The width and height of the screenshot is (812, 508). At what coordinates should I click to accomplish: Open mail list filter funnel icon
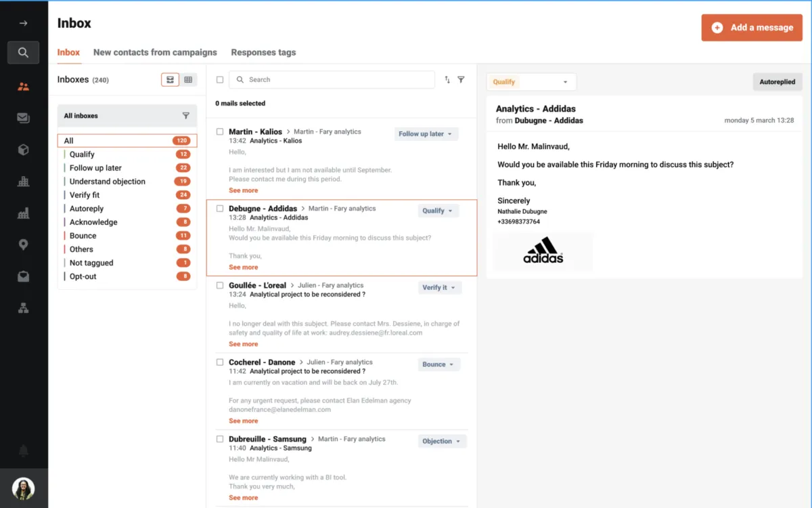[x=461, y=80]
